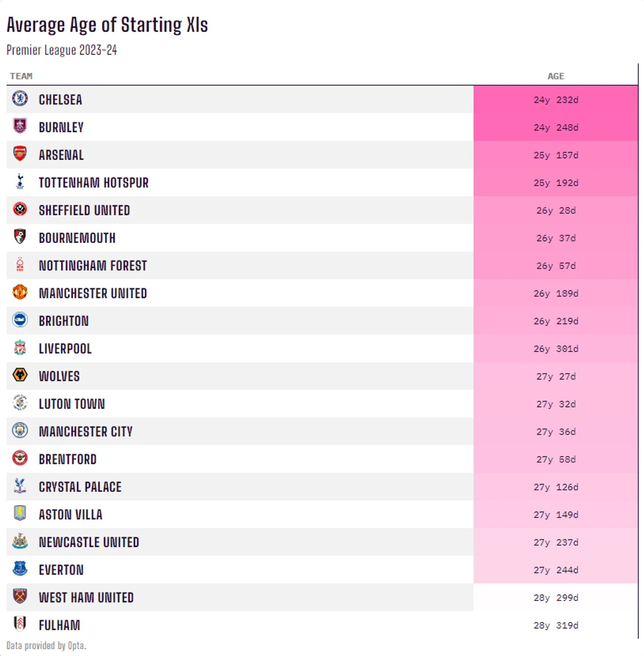The height and width of the screenshot is (656, 644).
Task: Click the Manchester United crest icon
Action: (20, 292)
